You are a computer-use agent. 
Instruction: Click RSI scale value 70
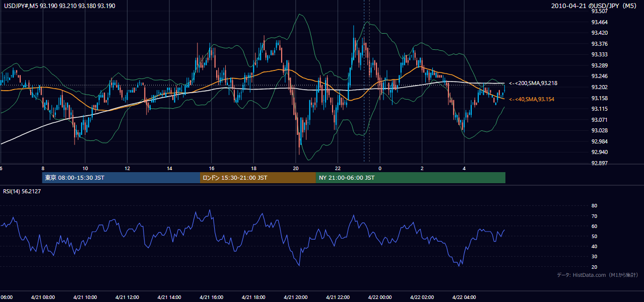click(594, 216)
